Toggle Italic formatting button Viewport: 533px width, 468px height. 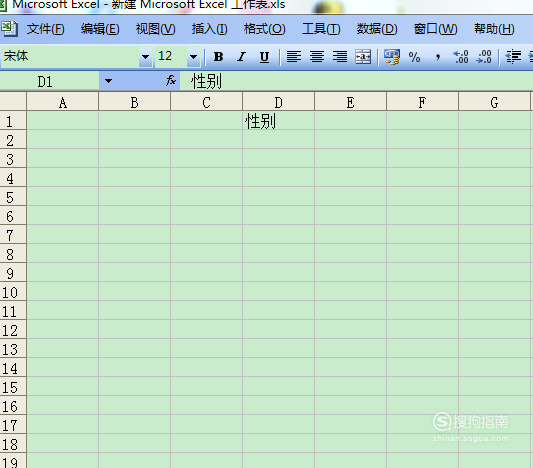click(x=241, y=57)
